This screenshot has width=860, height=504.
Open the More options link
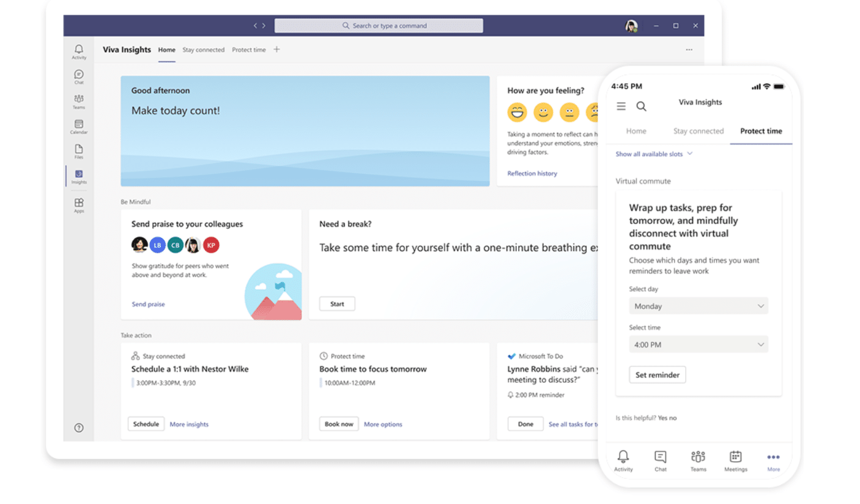pyautogui.click(x=383, y=424)
